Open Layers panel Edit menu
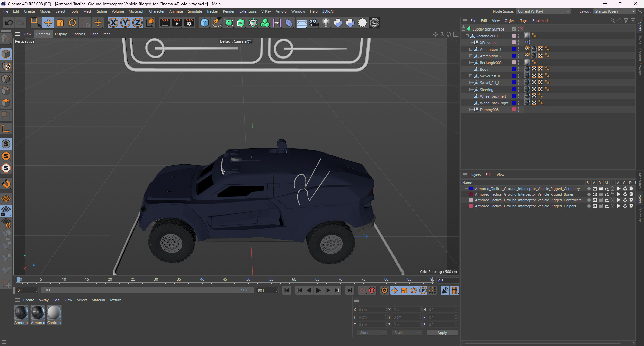The height and width of the screenshot is (346, 644). pos(489,175)
